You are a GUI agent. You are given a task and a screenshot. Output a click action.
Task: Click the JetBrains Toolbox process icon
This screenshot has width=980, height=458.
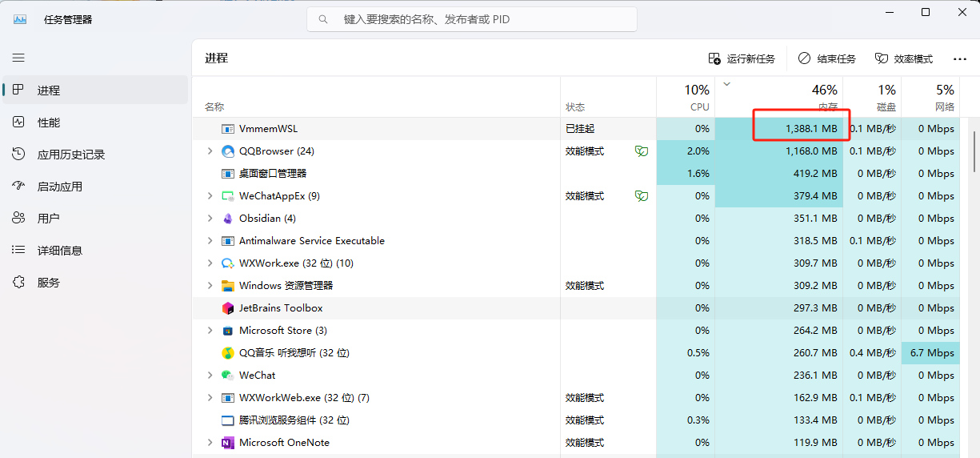tap(228, 308)
